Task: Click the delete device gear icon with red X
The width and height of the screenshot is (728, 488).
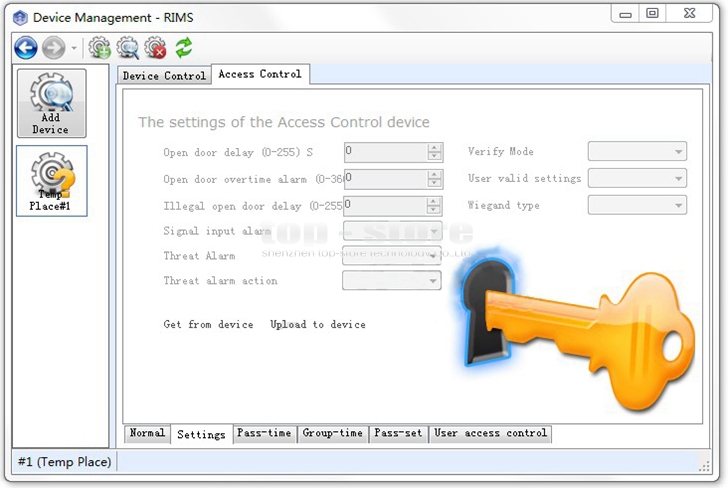Action: (x=155, y=47)
